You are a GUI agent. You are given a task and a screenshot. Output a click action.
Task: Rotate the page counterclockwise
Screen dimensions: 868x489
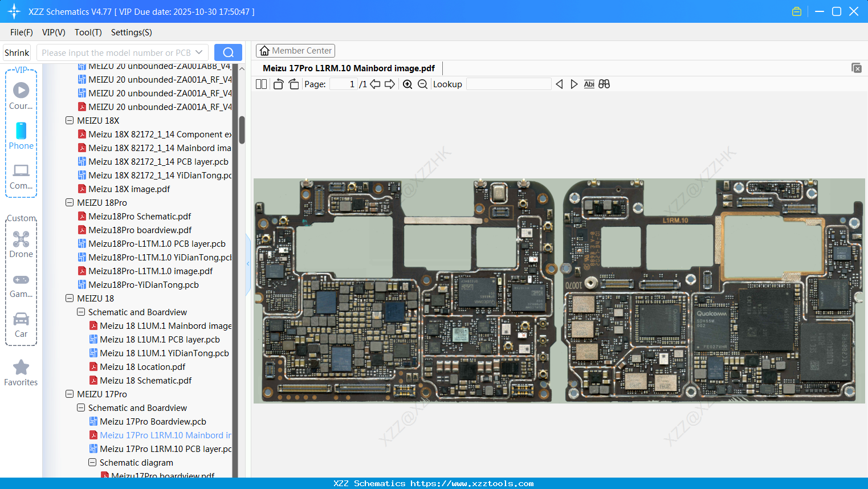coord(278,84)
